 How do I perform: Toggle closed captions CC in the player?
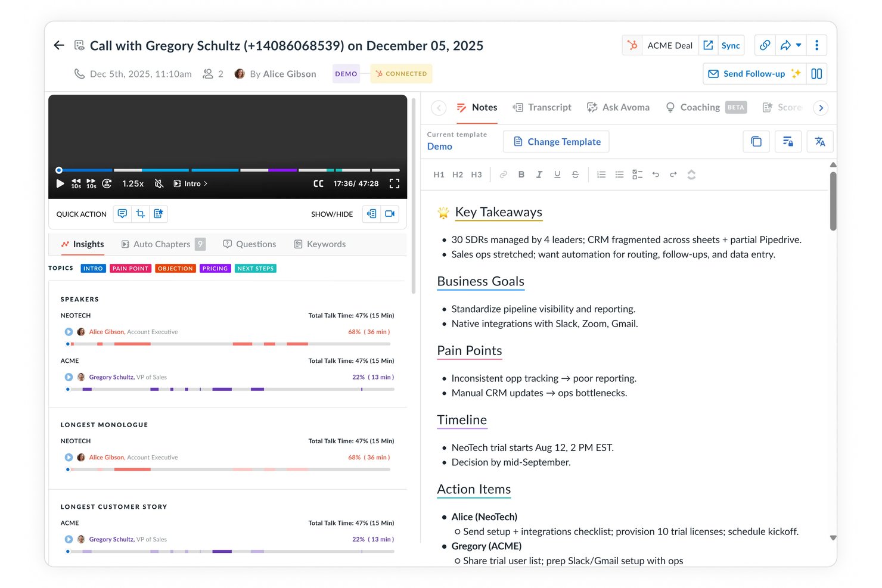319,183
